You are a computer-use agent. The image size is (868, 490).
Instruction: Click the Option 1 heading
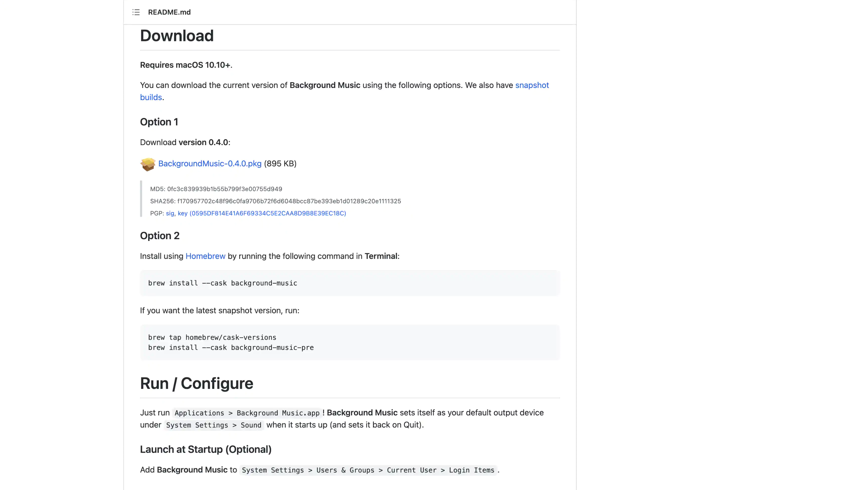pos(159,122)
